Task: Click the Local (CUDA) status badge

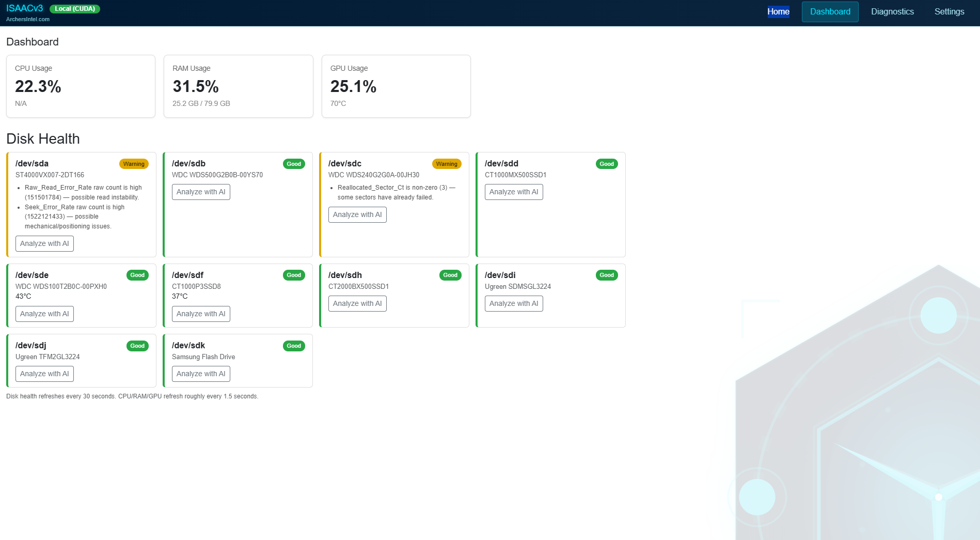Action: 75,9
